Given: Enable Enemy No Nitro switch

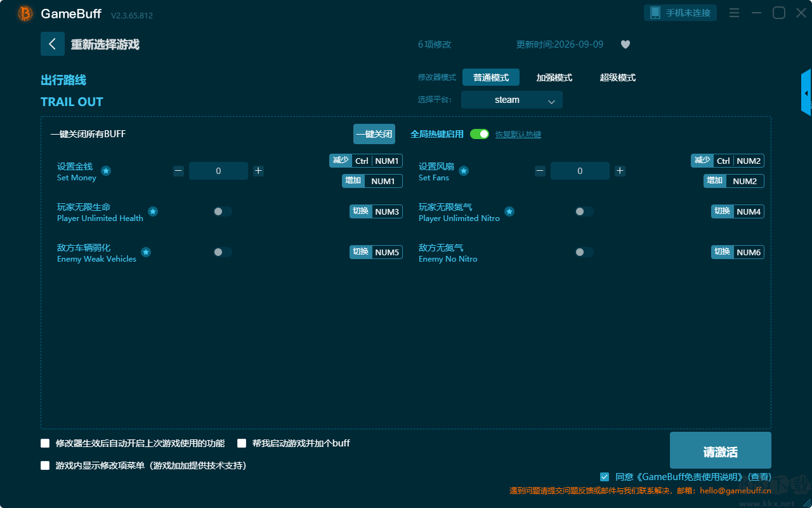Looking at the screenshot, I should 584,252.
